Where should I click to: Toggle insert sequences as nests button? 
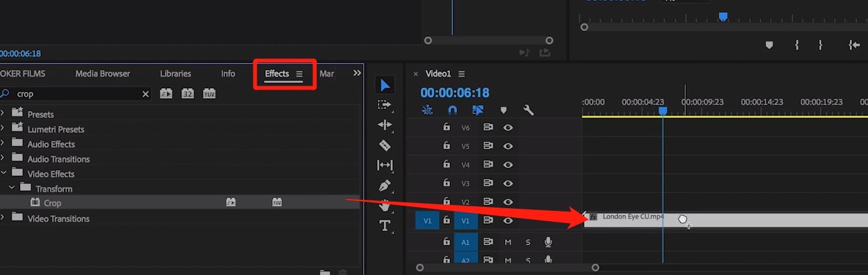[x=427, y=110]
